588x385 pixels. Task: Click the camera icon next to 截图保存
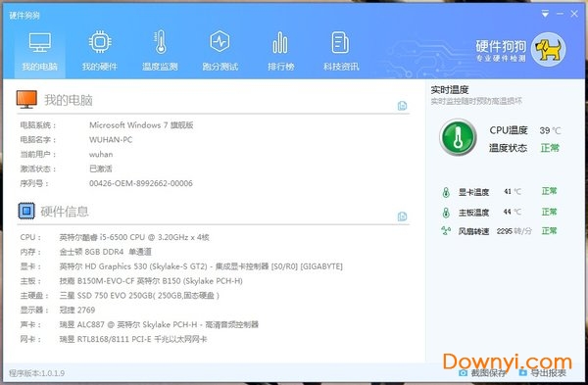coord(464,372)
